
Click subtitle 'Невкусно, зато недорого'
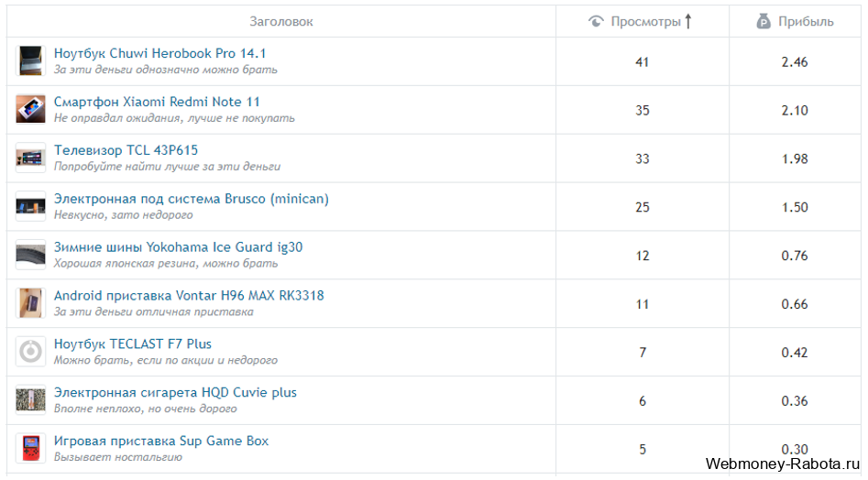(x=124, y=215)
